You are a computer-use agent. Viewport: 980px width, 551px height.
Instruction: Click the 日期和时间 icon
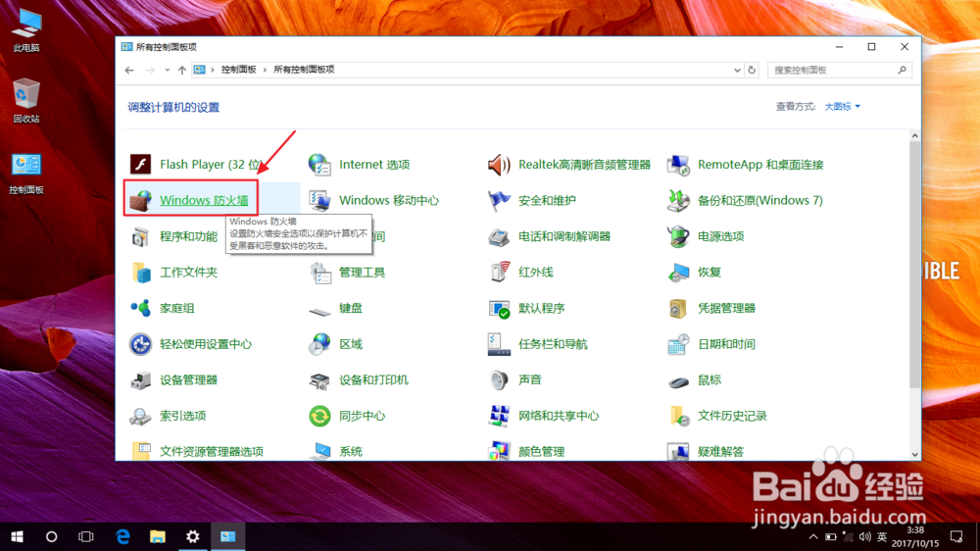click(678, 344)
